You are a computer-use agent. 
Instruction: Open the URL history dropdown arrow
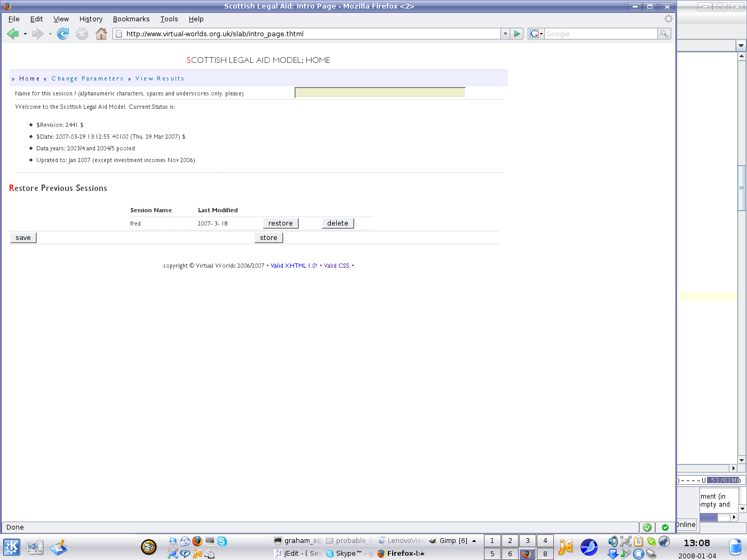(505, 34)
